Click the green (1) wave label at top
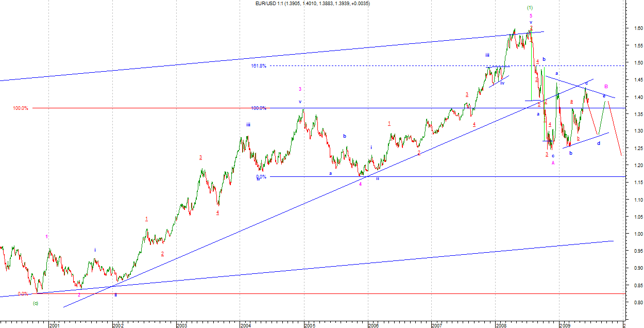 (x=530, y=8)
